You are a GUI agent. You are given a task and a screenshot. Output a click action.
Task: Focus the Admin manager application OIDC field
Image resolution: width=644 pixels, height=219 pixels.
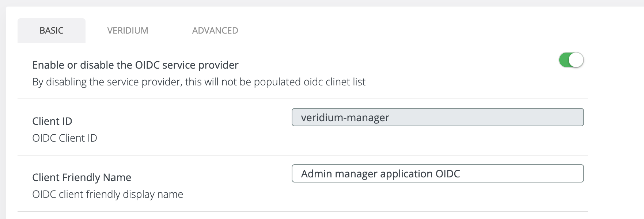(437, 174)
